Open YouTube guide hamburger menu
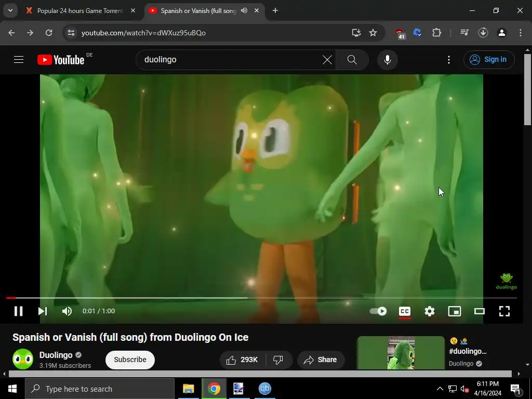 point(19,60)
